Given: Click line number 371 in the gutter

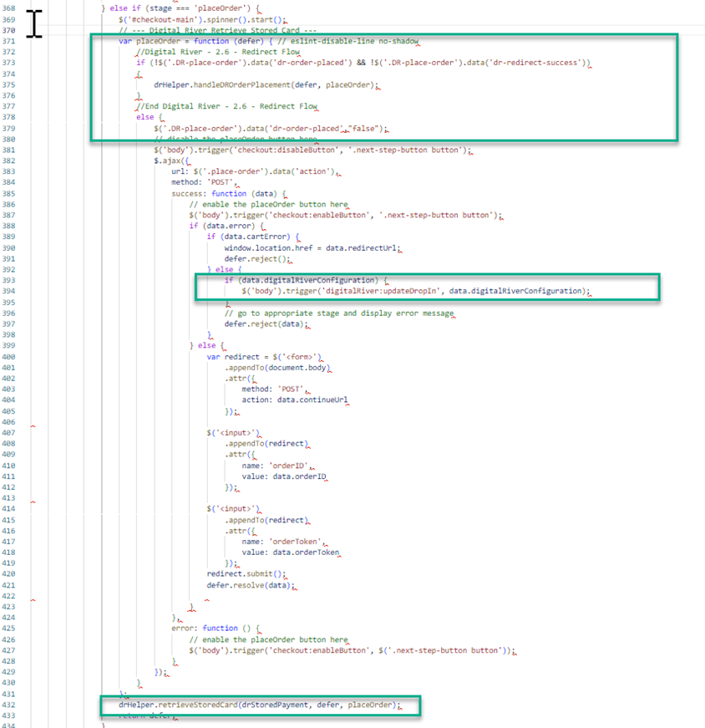Looking at the screenshot, I should tap(10, 41).
